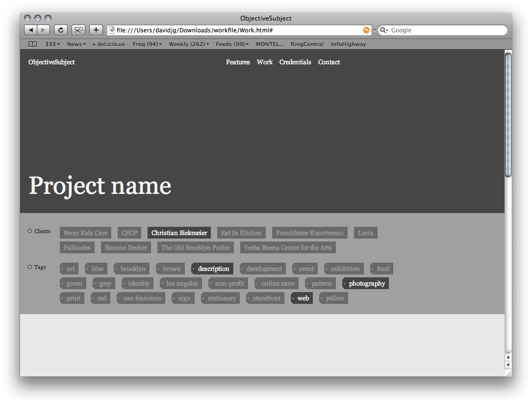This screenshot has width=532, height=404.
Task: Toggle the blue tag
Action: tap(96, 269)
